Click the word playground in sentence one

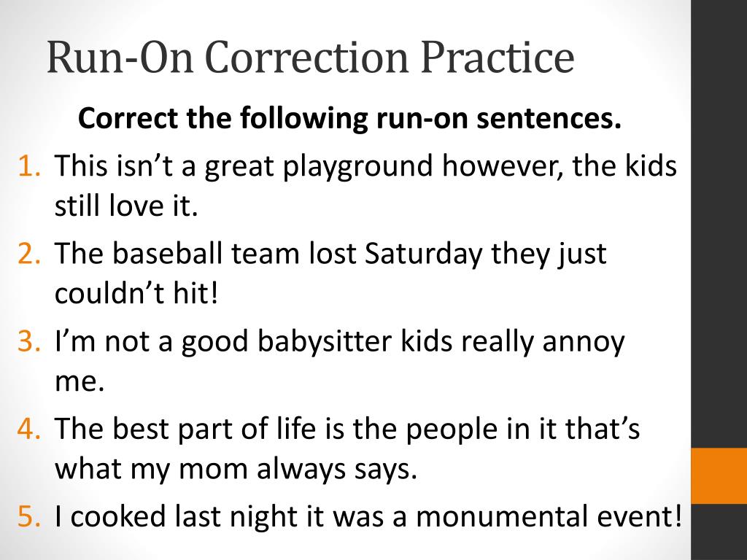[x=357, y=167]
